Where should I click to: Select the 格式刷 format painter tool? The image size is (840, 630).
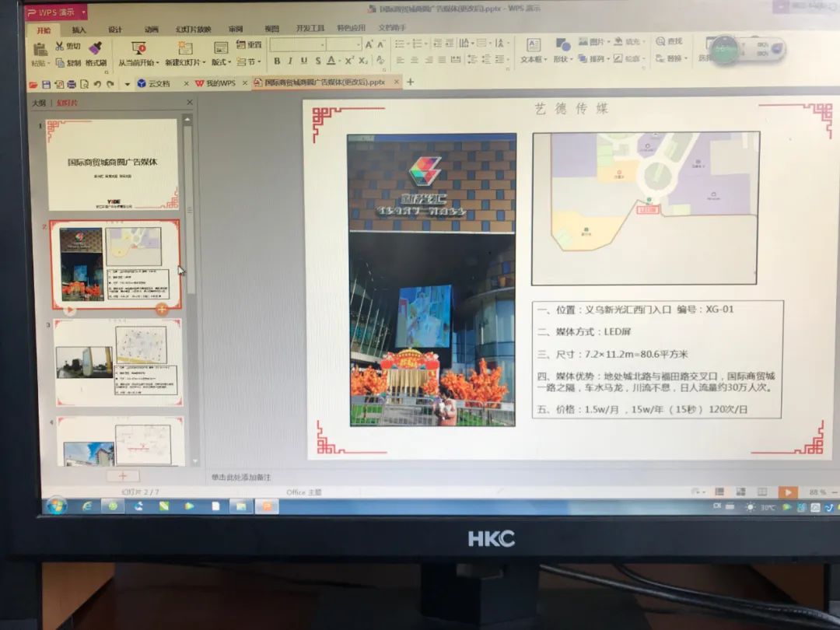(97, 54)
